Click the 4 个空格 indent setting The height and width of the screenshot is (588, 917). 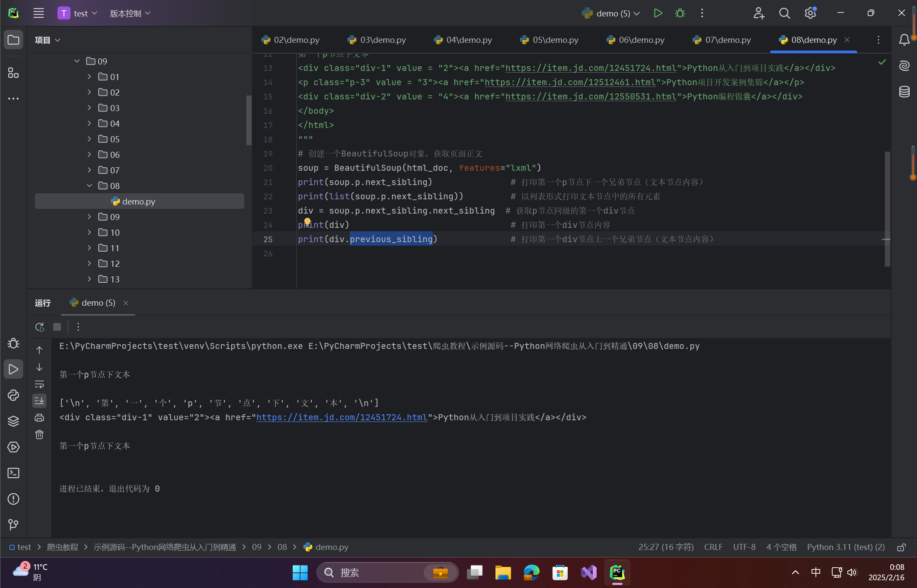click(x=781, y=547)
